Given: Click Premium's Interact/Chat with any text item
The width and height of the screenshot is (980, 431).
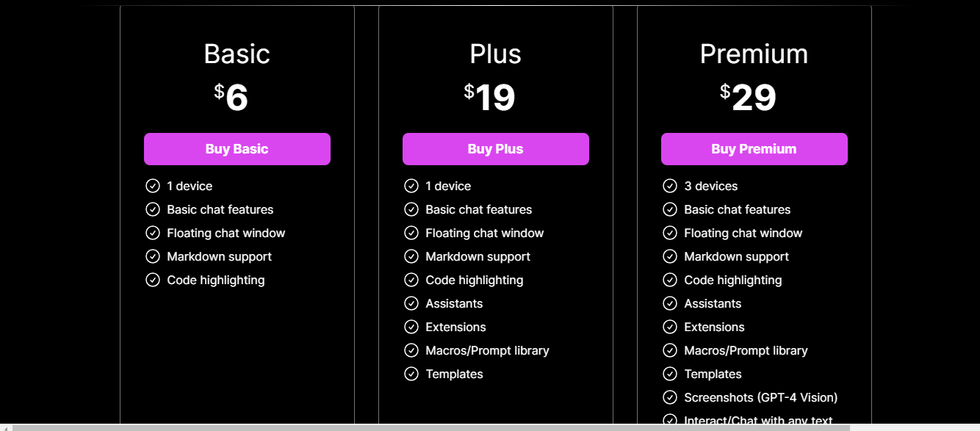Looking at the screenshot, I should click(x=758, y=421).
